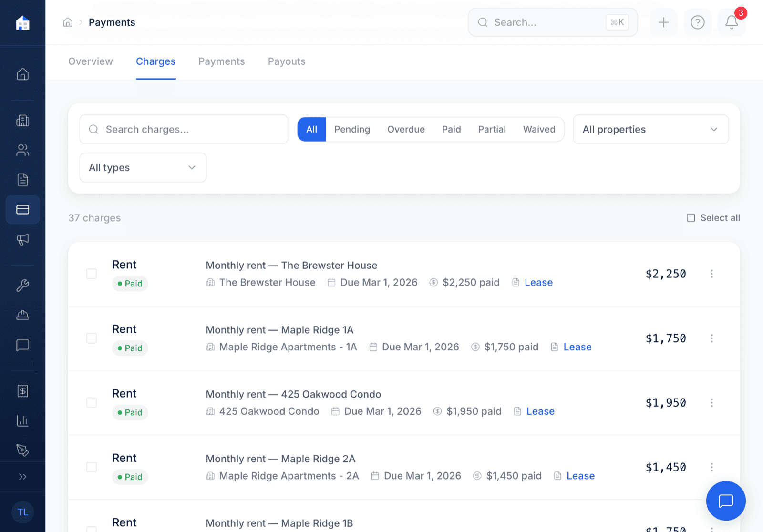Image resolution: width=763 pixels, height=532 pixels.
Task: Select the Tenants people icon
Action: point(22,150)
